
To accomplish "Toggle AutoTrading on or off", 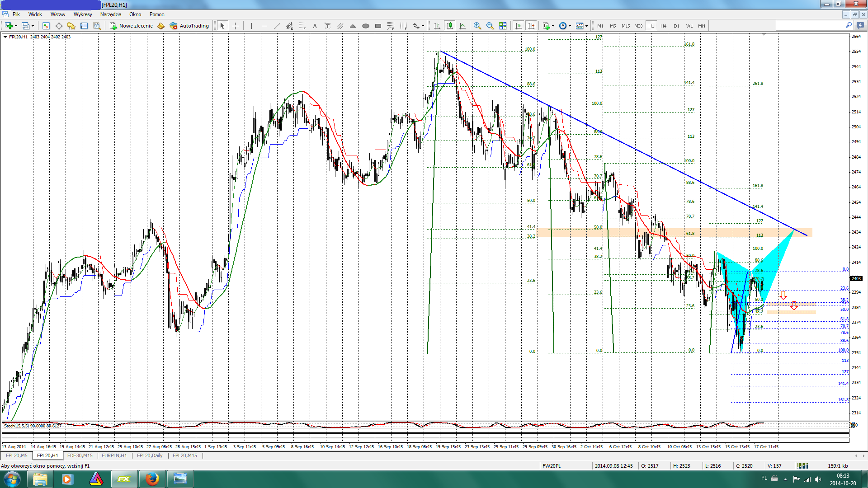I will [189, 26].
